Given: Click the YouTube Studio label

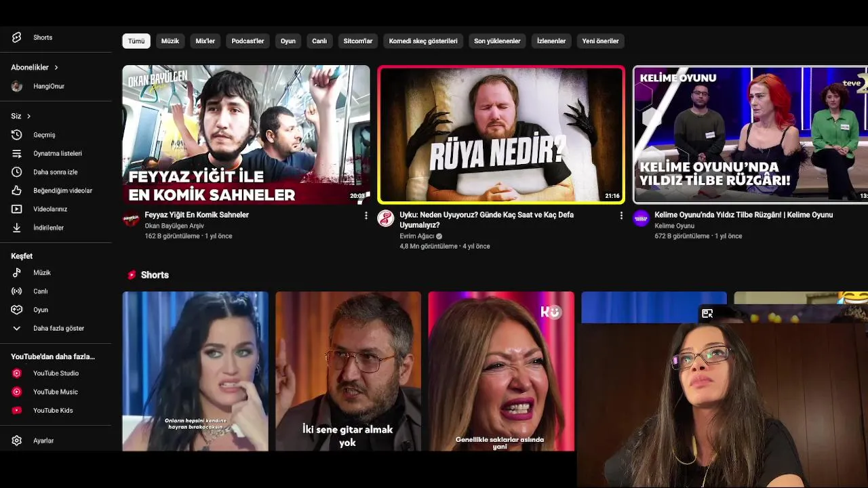Looking at the screenshot, I should (x=56, y=373).
